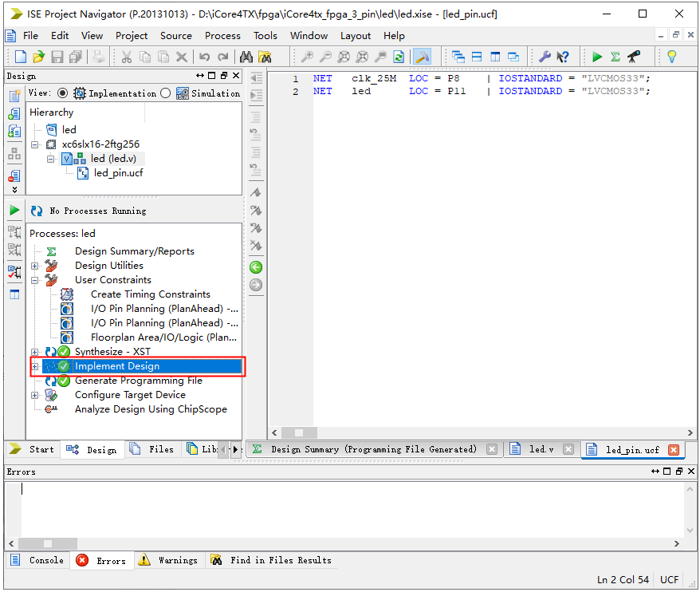This screenshot has width=700, height=592.
Task: Open the Process menu
Action: [222, 35]
